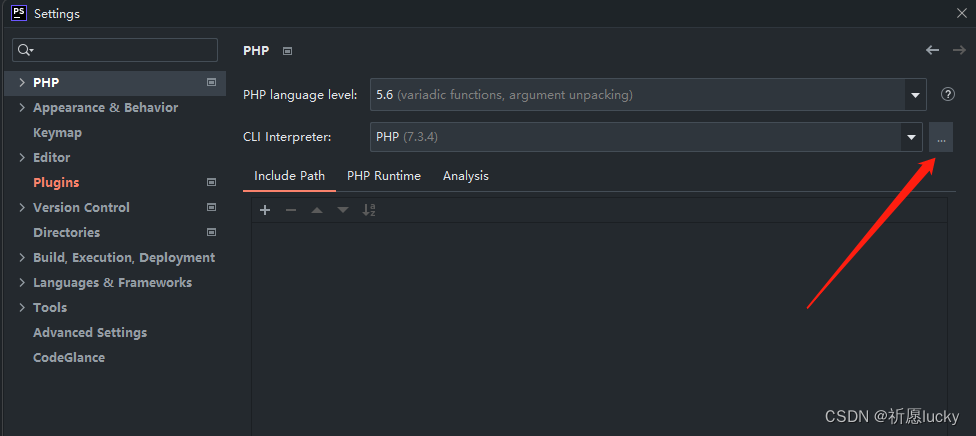Click the search magnifier icon

click(25, 50)
